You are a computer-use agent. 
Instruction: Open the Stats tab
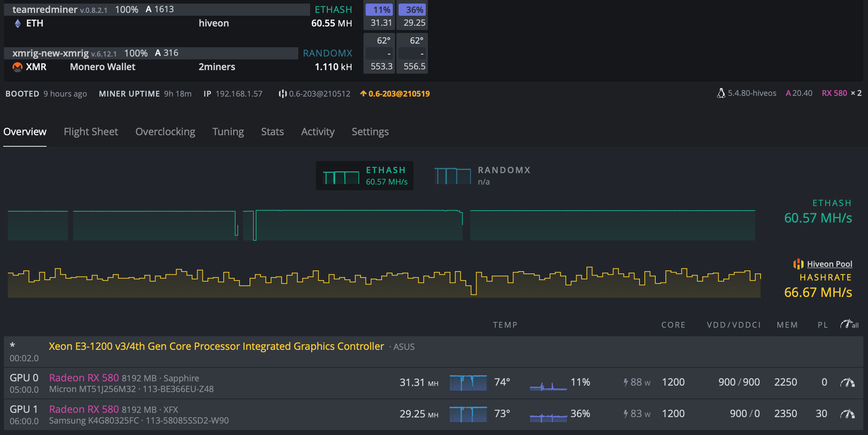[x=273, y=132]
